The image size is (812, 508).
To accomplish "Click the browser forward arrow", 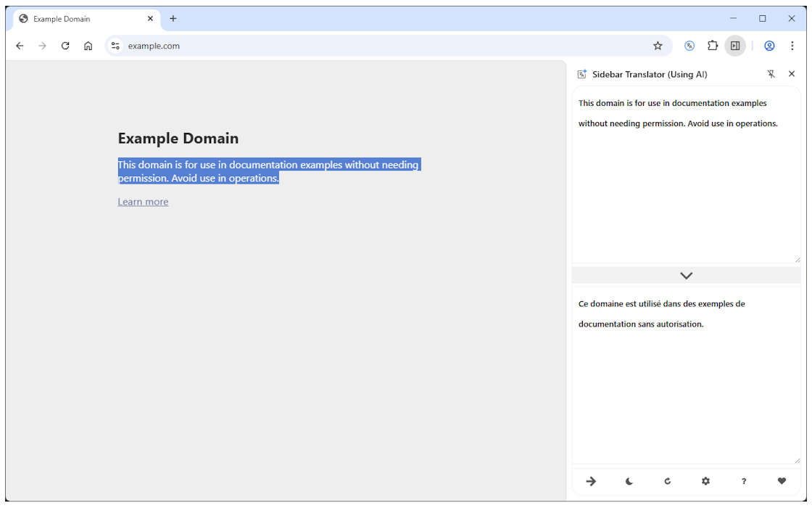I will pyautogui.click(x=43, y=46).
